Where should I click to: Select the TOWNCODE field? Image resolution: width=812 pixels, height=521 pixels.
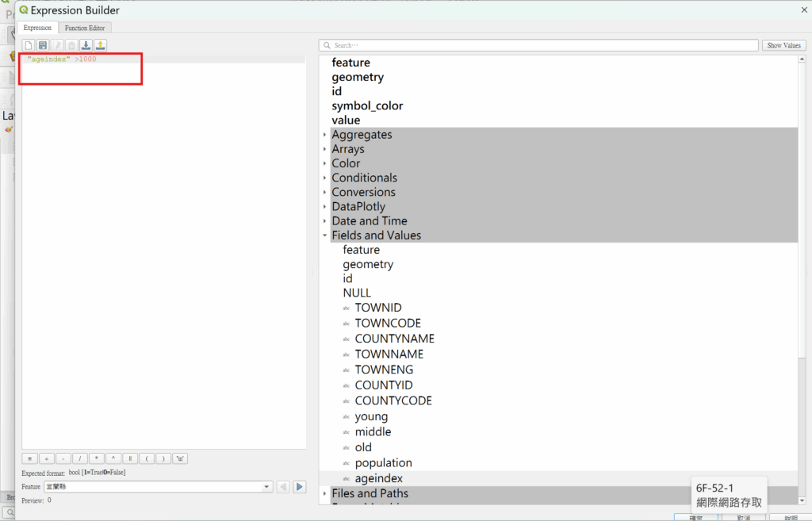[388, 324]
